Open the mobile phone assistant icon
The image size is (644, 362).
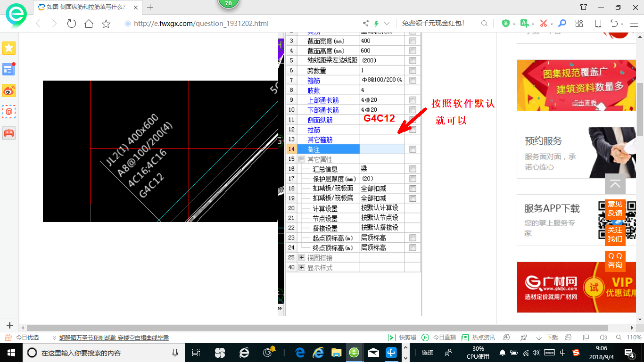(x=598, y=24)
